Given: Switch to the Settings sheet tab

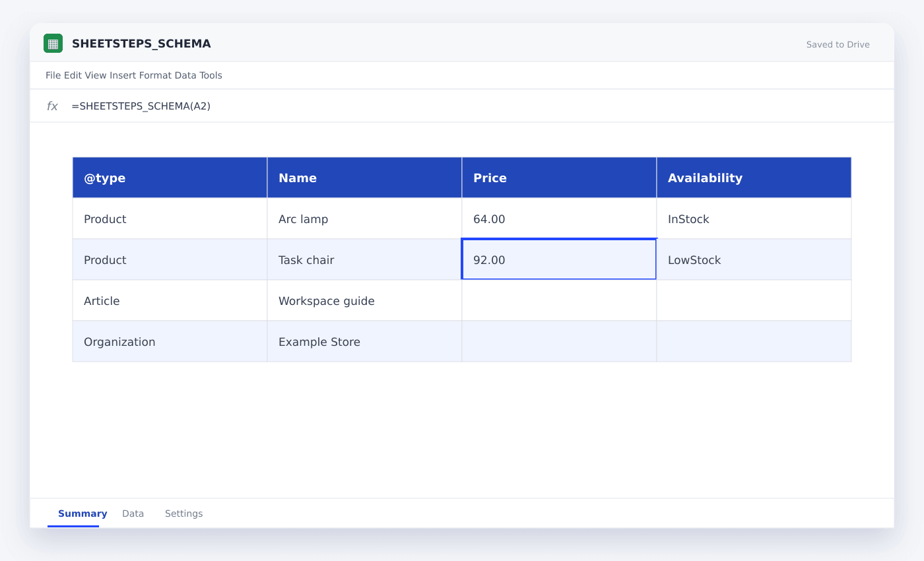Looking at the screenshot, I should coord(183,513).
